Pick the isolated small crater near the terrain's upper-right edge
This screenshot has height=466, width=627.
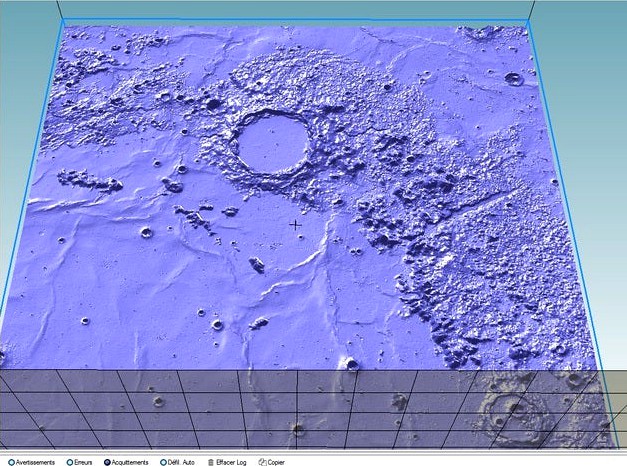tap(513, 78)
